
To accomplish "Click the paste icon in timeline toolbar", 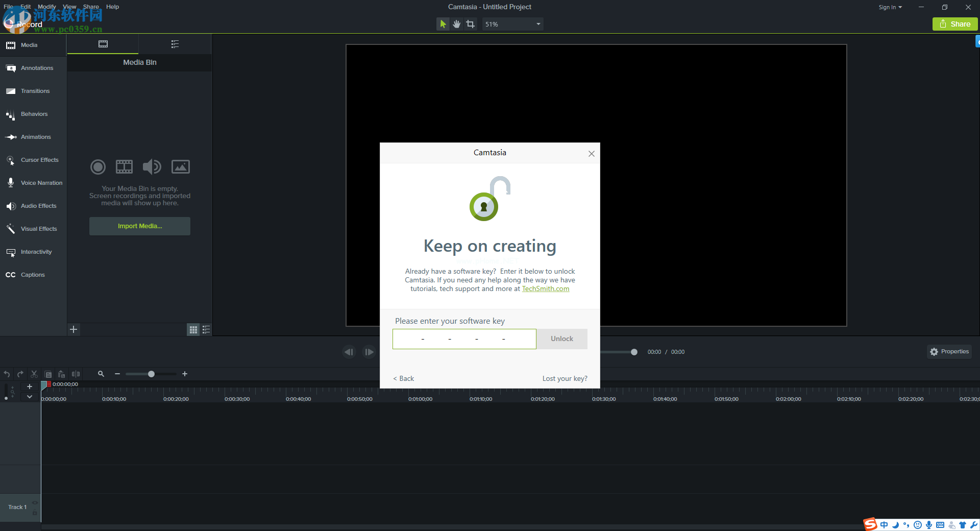I will pyautogui.click(x=61, y=374).
